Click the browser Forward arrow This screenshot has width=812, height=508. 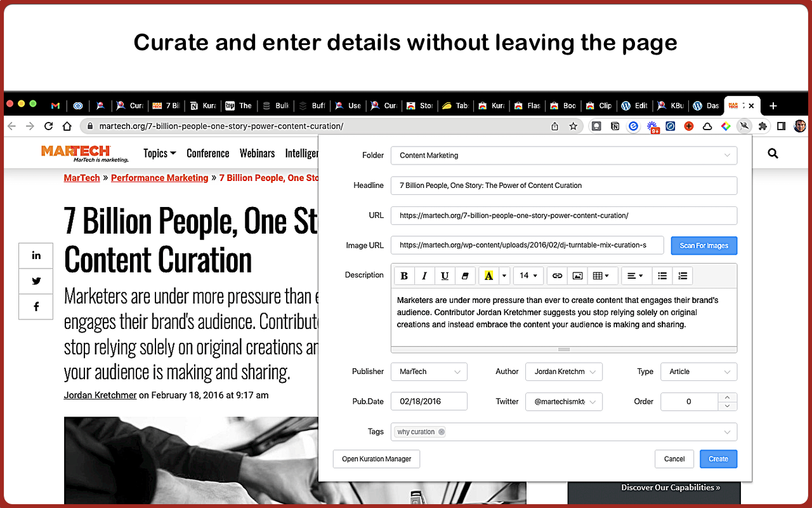click(30, 126)
